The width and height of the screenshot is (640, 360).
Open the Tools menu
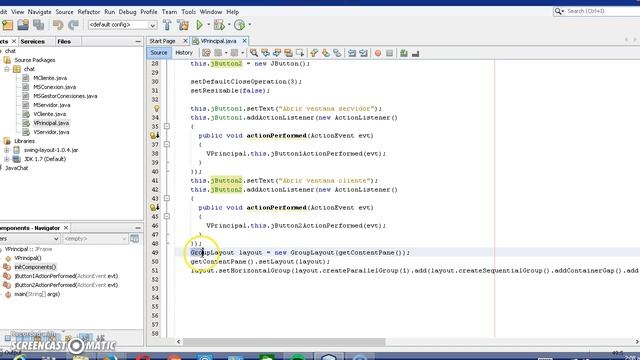[x=189, y=12]
